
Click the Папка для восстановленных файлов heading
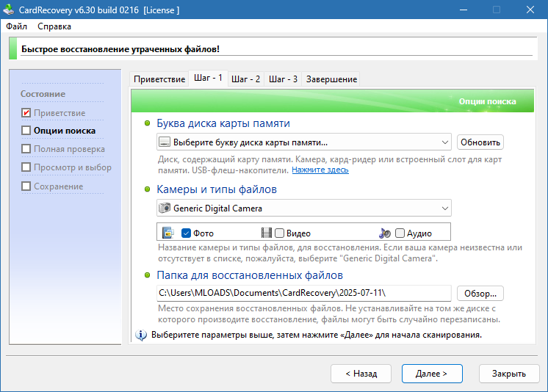tap(250, 275)
